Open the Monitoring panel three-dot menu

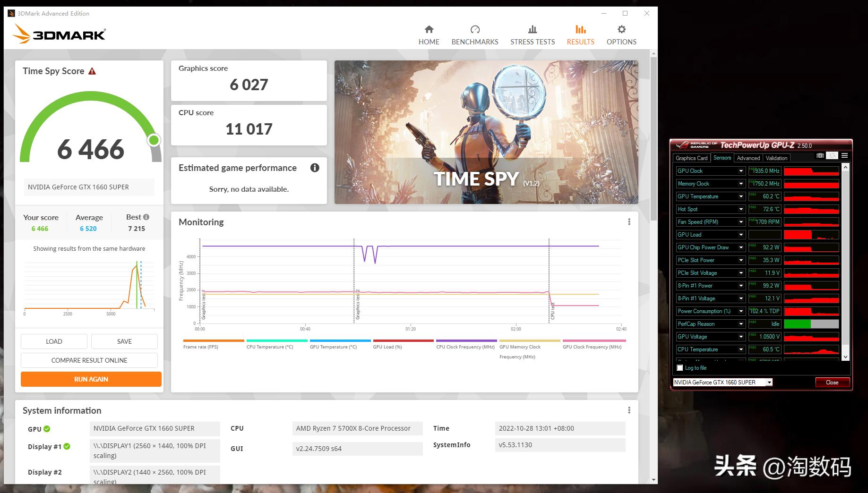629,221
